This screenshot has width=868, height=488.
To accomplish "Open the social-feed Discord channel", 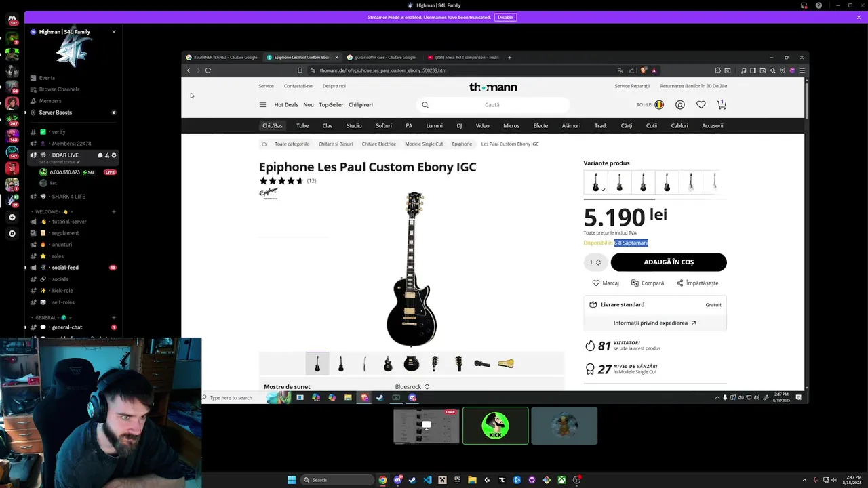I will 65,268.
